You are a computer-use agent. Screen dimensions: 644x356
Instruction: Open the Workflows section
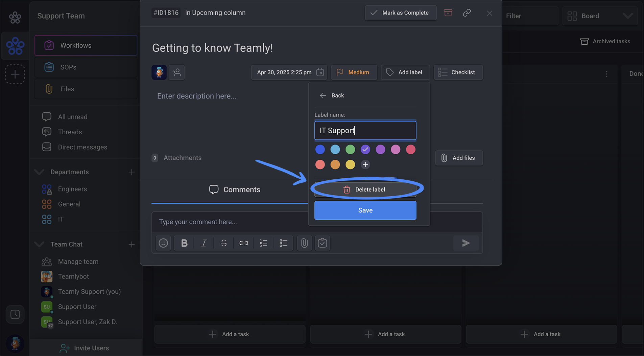pos(86,45)
